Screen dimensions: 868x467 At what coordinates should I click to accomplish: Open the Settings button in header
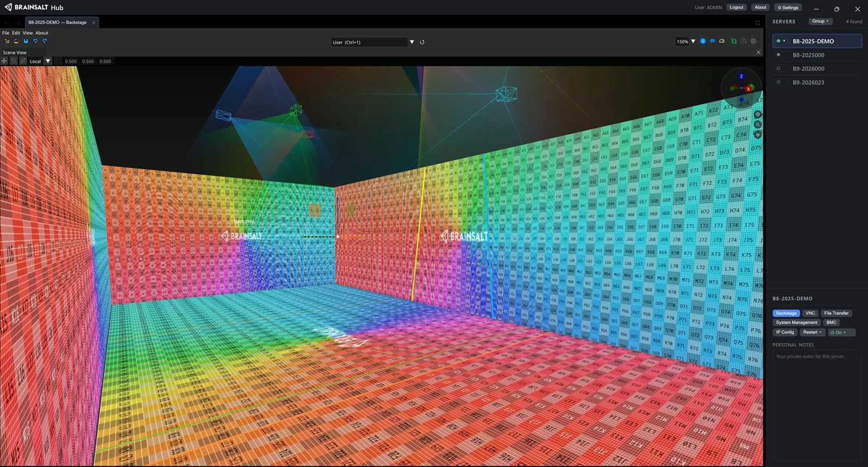788,8
